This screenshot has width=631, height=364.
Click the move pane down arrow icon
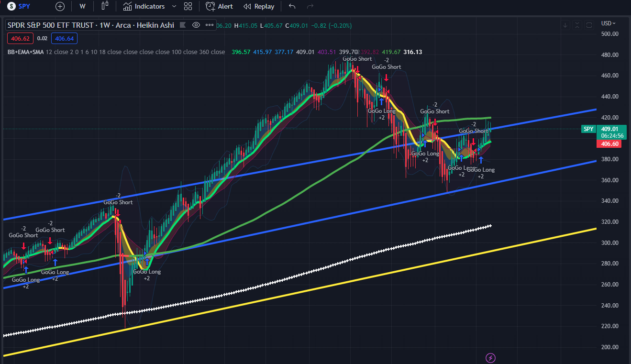point(565,25)
